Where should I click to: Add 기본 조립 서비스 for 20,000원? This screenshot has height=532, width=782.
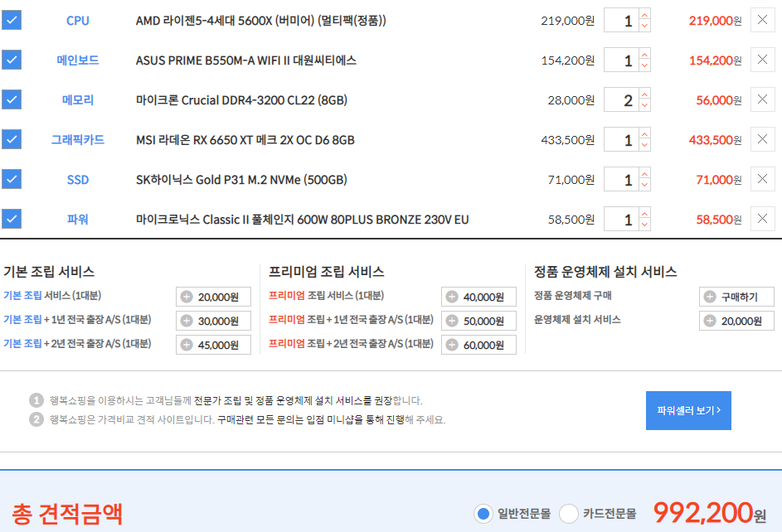(x=213, y=297)
